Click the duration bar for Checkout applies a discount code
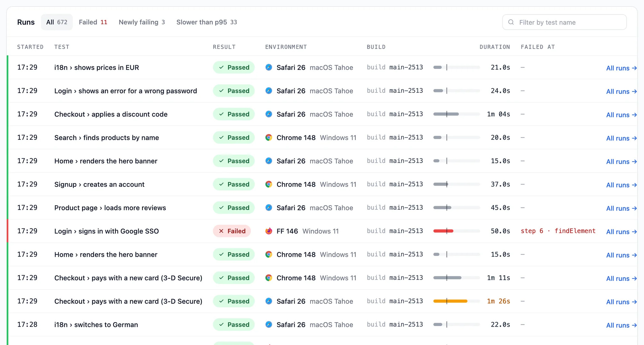The width and height of the screenshot is (644, 345). [x=457, y=114]
